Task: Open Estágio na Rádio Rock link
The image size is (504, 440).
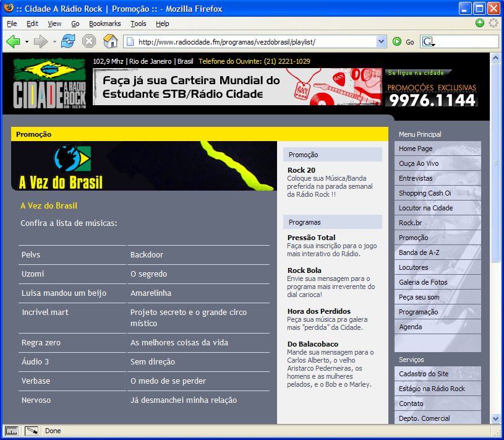Action: click(437, 389)
